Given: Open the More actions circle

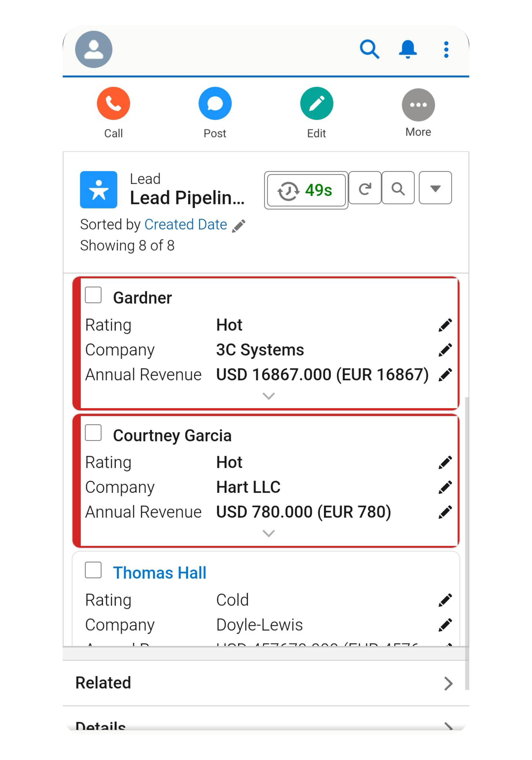Looking at the screenshot, I should coord(418,105).
